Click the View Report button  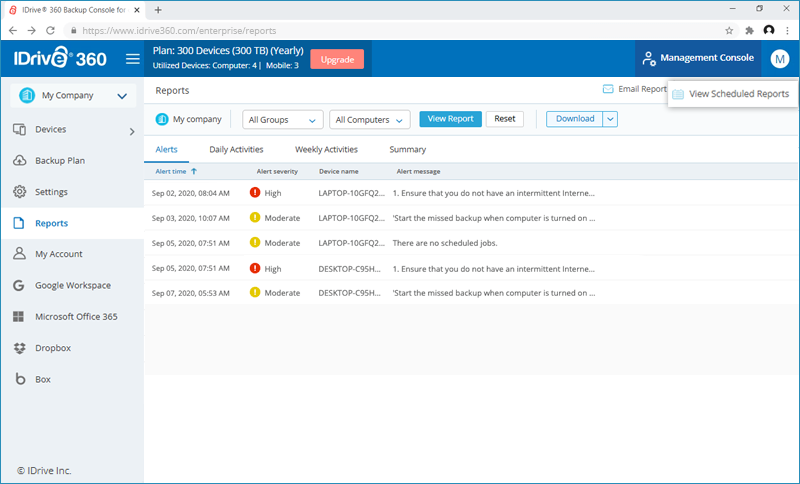coord(450,119)
